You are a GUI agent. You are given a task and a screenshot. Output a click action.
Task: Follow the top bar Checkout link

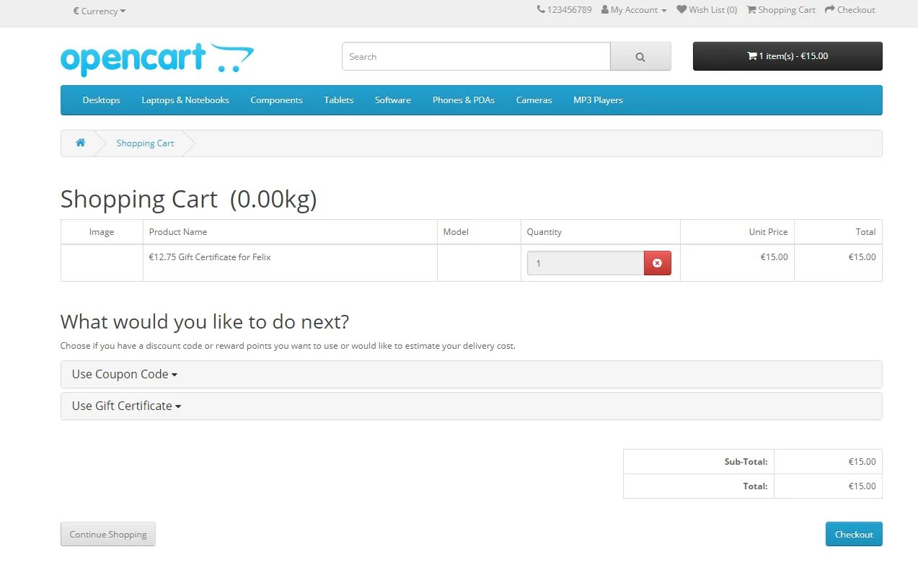coord(850,10)
